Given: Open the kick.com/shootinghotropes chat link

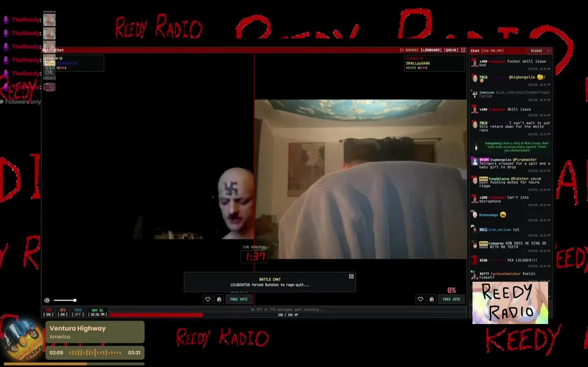Looking at the screenshot, I should 523,92.
